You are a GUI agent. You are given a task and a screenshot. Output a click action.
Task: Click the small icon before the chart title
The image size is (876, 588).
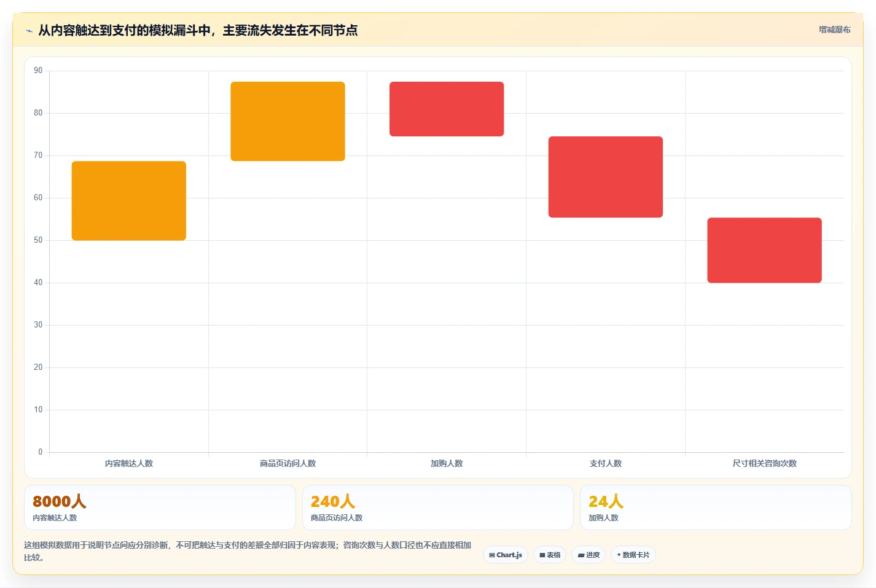click(29, 31)
